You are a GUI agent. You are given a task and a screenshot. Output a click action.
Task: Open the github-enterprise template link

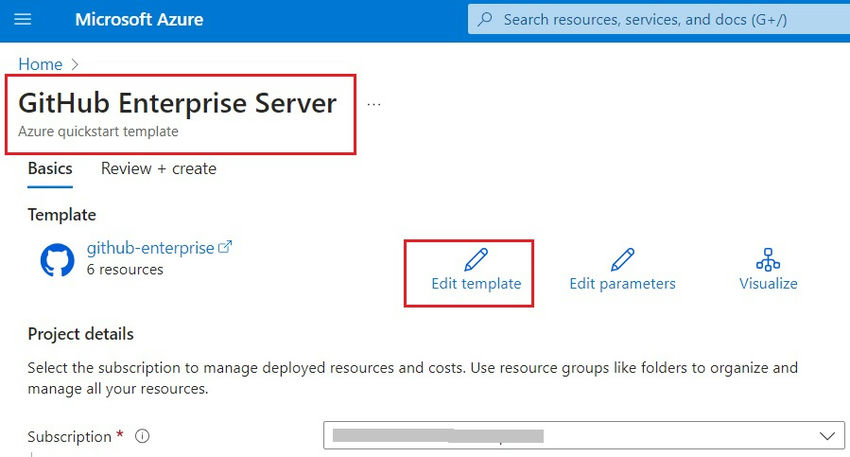tap(150, 248)
